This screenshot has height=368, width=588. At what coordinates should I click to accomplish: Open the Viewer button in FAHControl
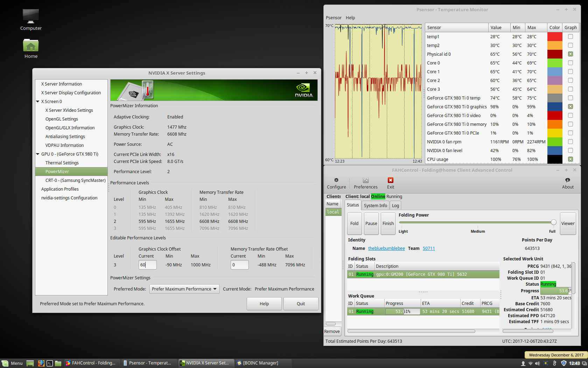tap(568, 224)
